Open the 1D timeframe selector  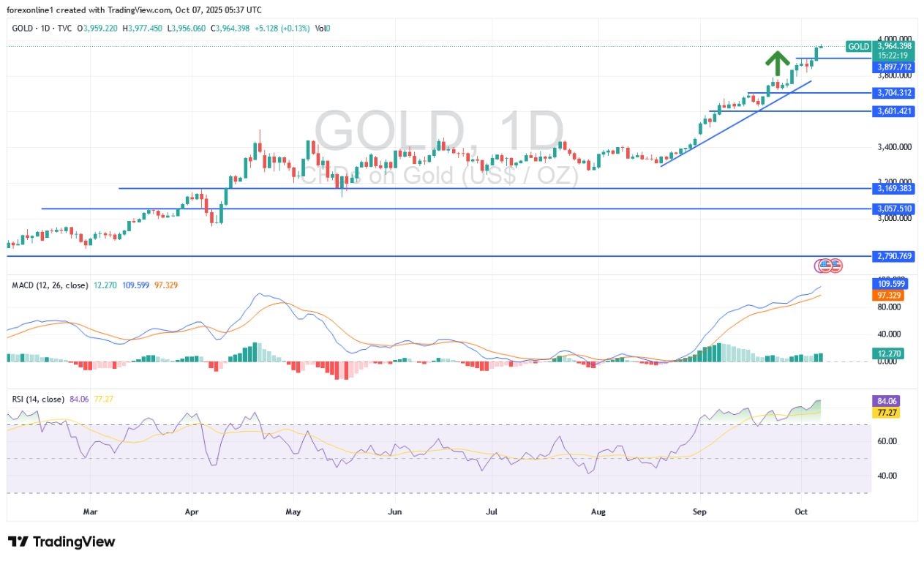pos(44,29)
